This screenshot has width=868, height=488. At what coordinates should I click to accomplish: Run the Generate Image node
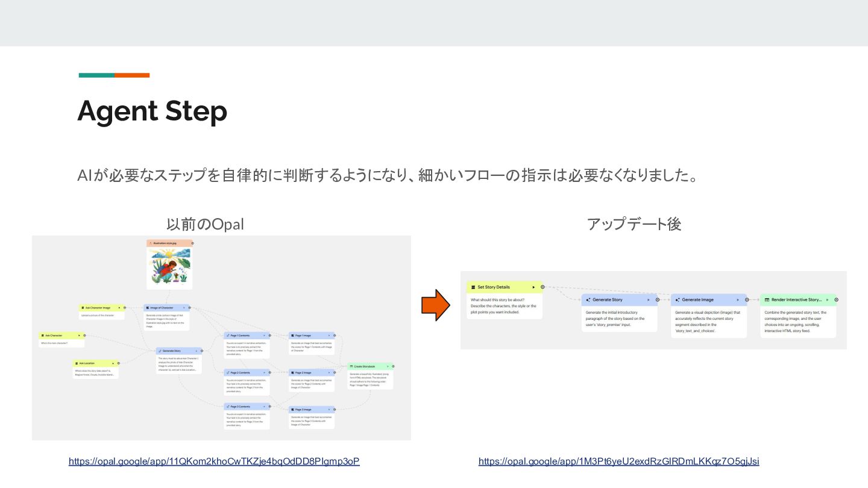738,299
